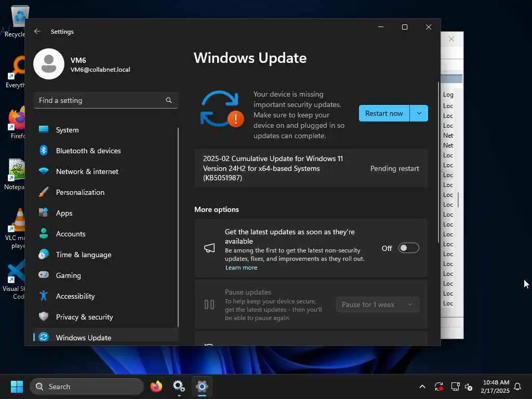Click the Apps icon in sidebar

click(44, 212)
